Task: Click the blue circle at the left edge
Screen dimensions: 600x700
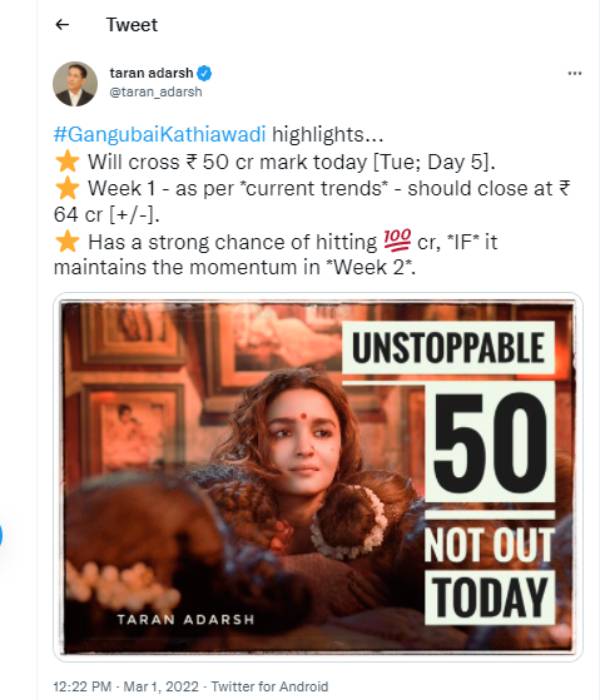Action: pos(1,537)
